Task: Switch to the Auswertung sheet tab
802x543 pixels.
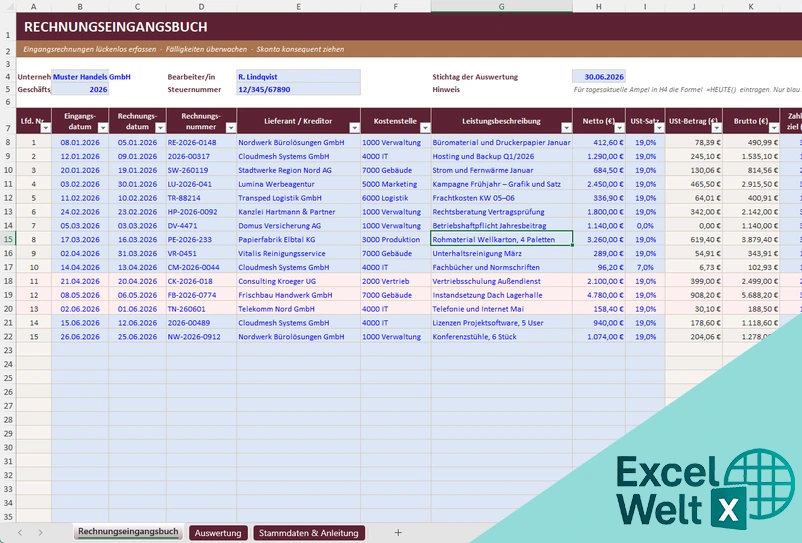Action: click(x=218, y=533)
